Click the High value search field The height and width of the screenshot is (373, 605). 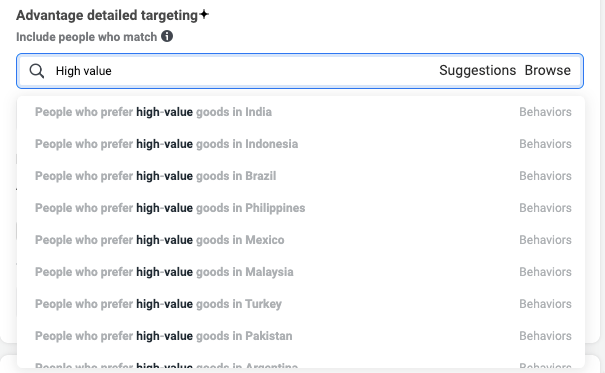(x=300, y=71)
